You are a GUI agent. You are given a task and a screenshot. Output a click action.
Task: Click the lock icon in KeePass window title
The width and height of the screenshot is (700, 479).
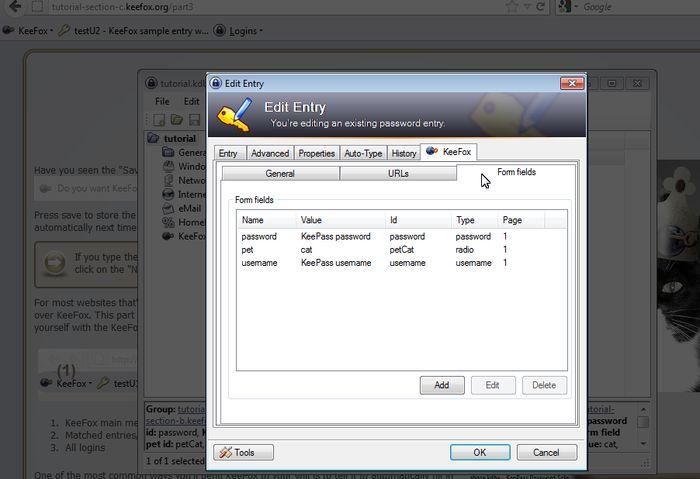pyautogui.click(x=151, y=83)
